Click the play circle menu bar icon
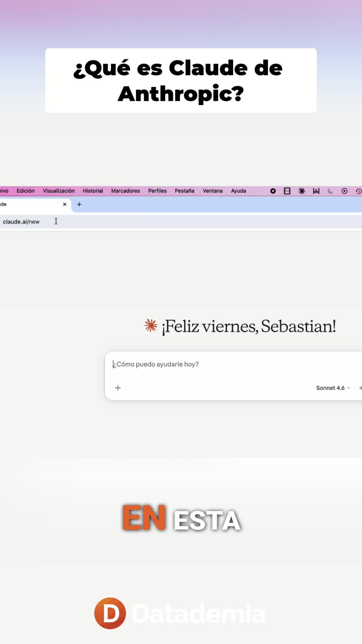 344,191
